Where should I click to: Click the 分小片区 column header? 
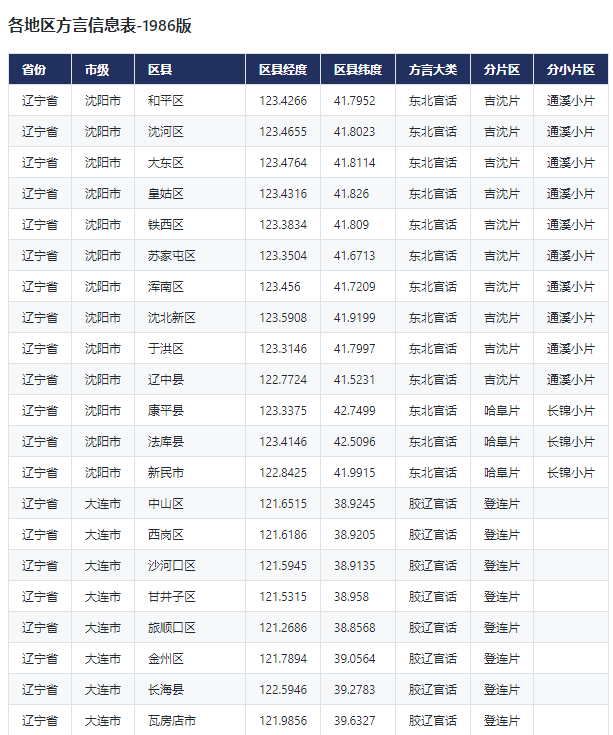coord(571,69)
